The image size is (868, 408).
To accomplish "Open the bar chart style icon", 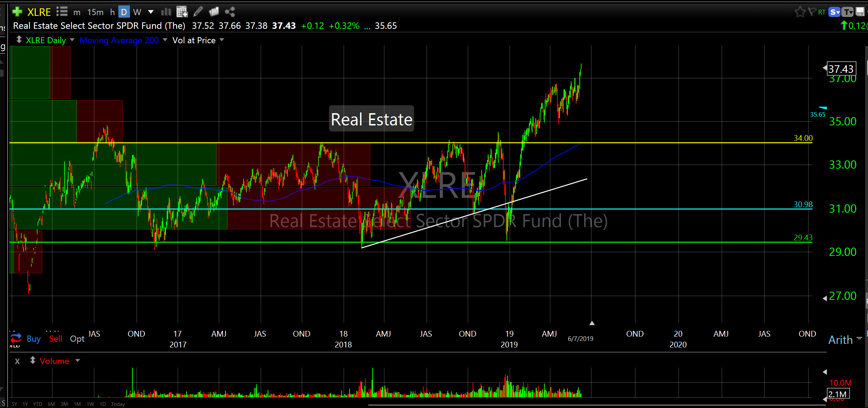I will point(166,12).
